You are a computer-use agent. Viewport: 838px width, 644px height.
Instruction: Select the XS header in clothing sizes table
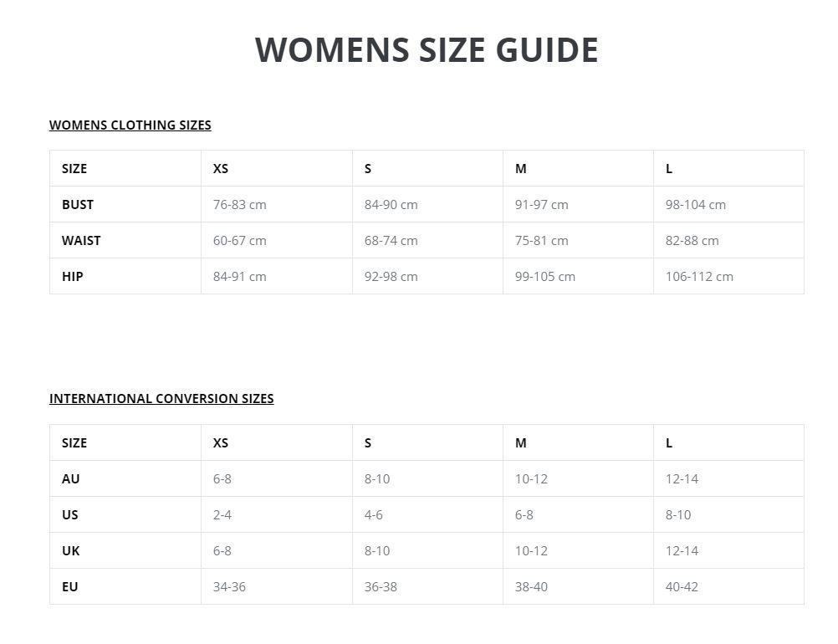[x=221, y=168]
